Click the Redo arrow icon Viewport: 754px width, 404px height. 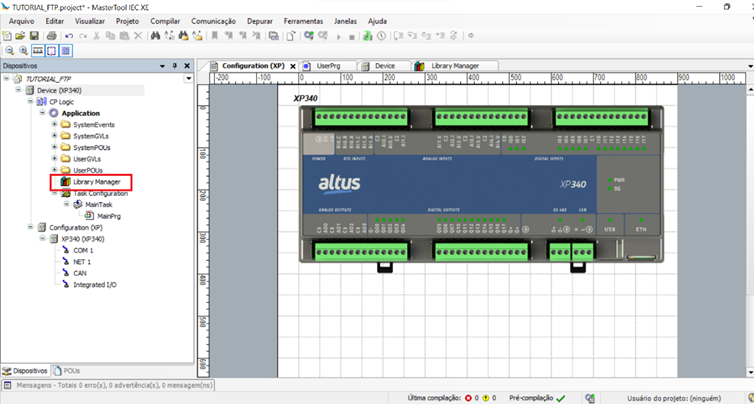point(83,36)
